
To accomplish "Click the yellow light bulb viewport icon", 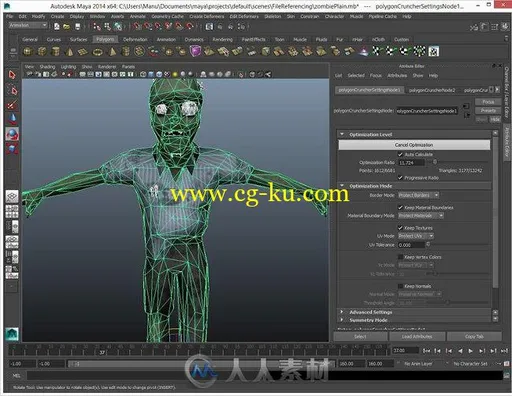I will click(175, 74).
